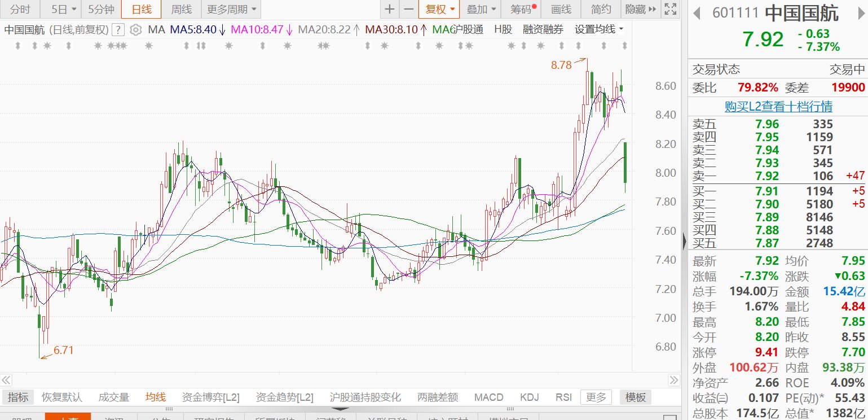868x420 pixels.
Task: Enter fullscreen chart mode via expand icon
Action: click(x=669, y=9)
